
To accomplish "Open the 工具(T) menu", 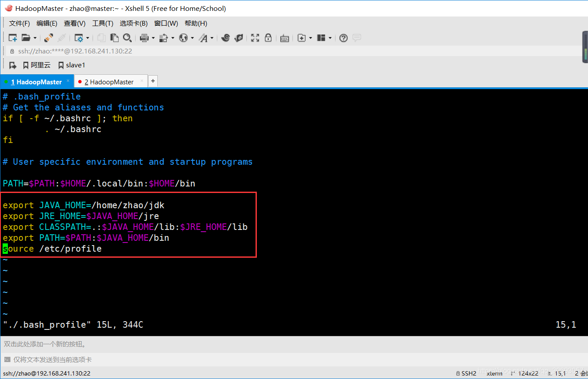I will click(103, 23).
